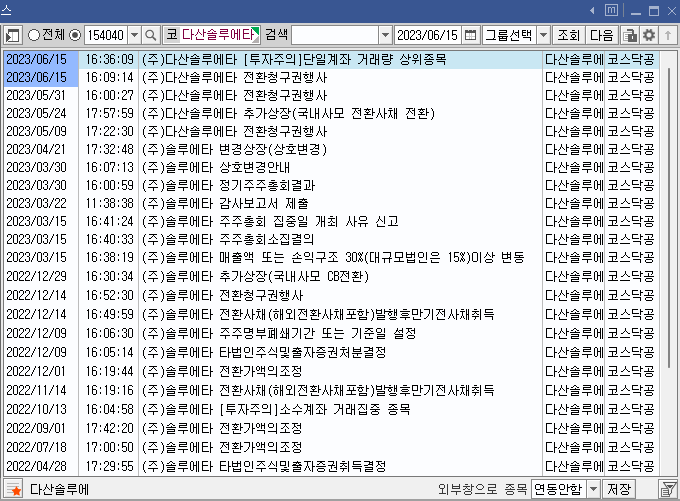
Task: Click the print/export toolbar icon
Action: click(x=629, y=35)
